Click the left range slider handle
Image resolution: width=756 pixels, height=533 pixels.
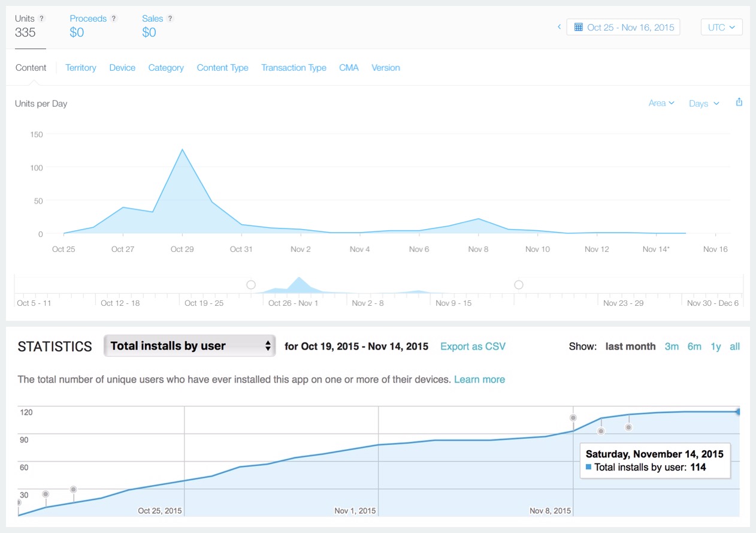[x=251, y=285]
